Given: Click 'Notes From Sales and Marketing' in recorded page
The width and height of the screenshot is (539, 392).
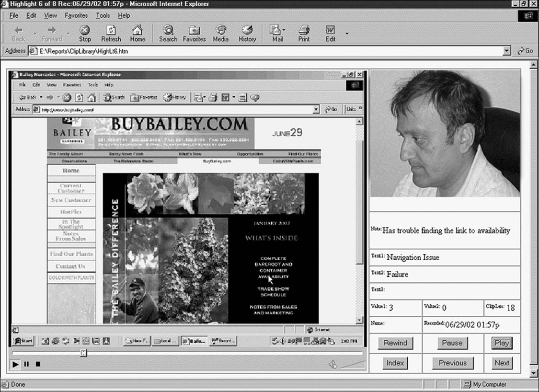Looking at the screenshot, I should click(x=273, y=310).
